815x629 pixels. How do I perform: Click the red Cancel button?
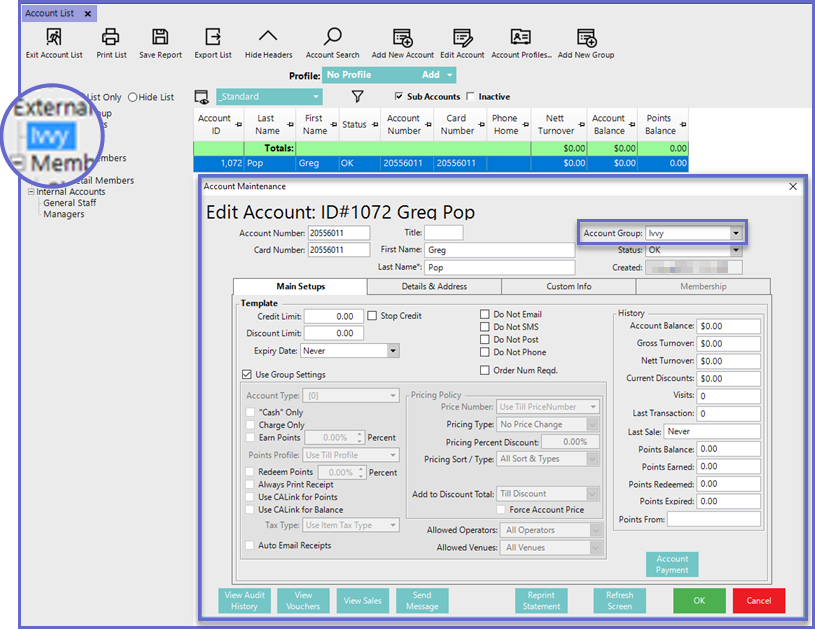pyautogui.click(x=759, y=601)
